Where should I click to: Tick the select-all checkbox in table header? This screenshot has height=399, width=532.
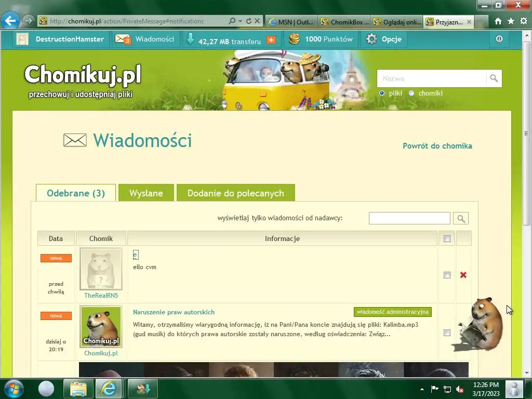click(447, 239)
